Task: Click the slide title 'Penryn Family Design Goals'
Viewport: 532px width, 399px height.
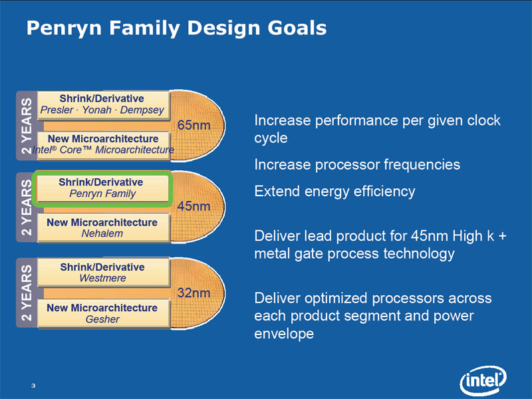Action: (176, 28)
